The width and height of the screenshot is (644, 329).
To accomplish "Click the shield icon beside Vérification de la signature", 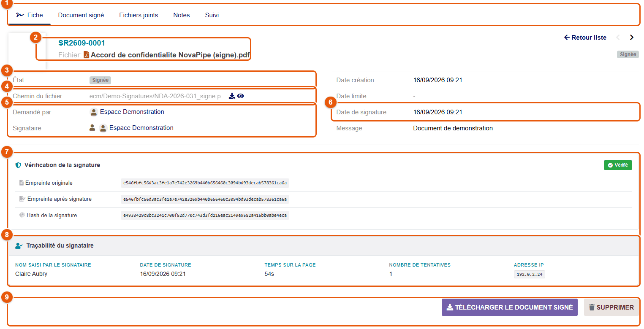I will point(18,165).
